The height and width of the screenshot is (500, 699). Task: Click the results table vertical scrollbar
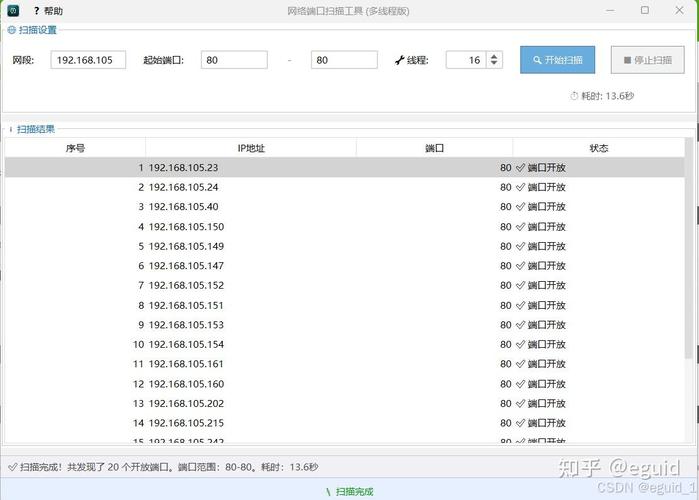click(x=689, y=248)
